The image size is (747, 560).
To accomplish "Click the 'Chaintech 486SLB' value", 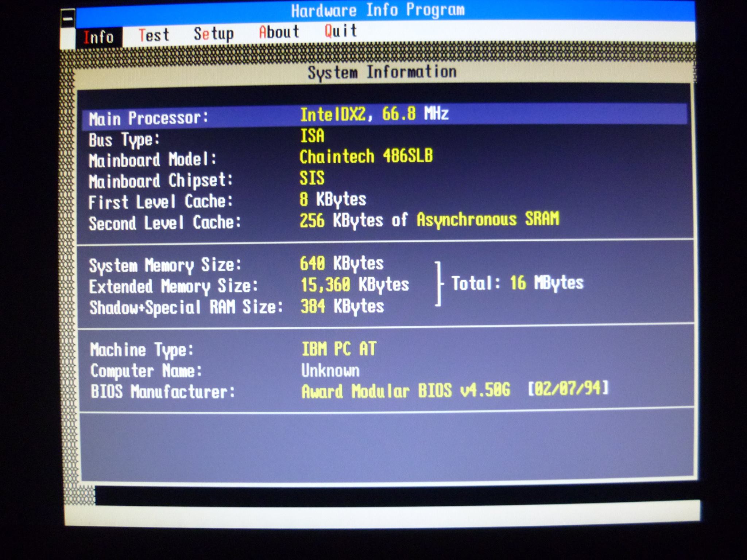I will (x=366, y=156).
